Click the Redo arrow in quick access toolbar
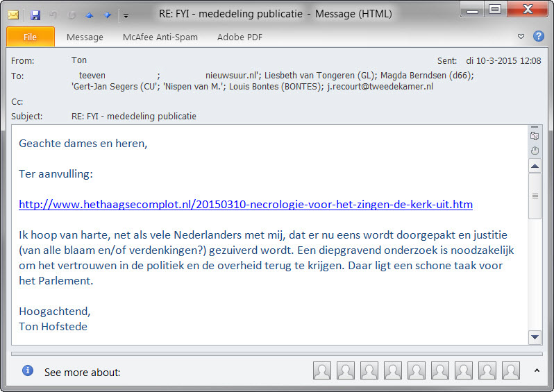The image size is (554, 392). (72, 15)
